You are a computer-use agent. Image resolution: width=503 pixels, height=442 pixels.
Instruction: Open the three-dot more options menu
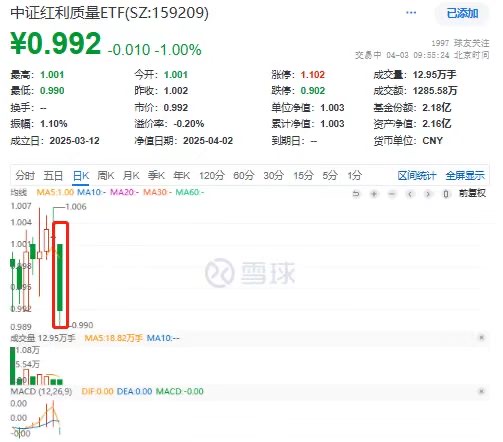click(411, 13)
